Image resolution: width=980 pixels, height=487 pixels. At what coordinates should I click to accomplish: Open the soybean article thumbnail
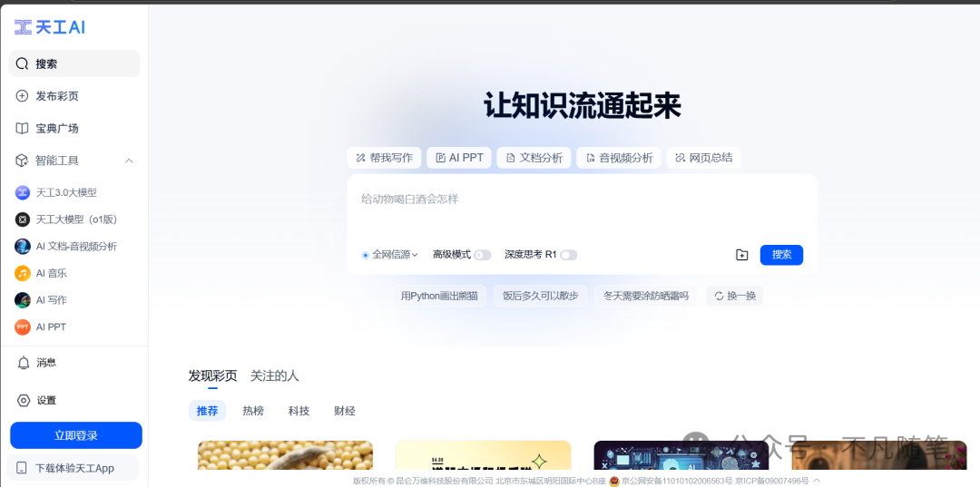tap(286, 455)
